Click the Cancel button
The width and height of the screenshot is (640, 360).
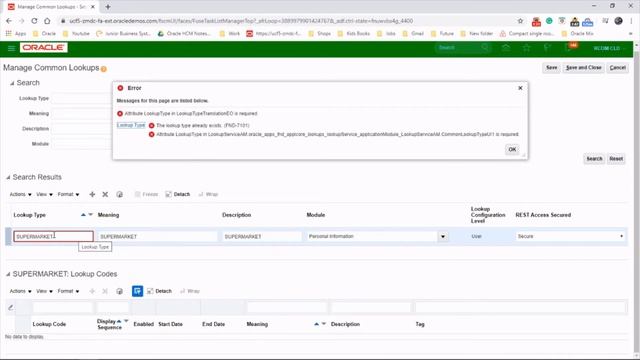618,68
